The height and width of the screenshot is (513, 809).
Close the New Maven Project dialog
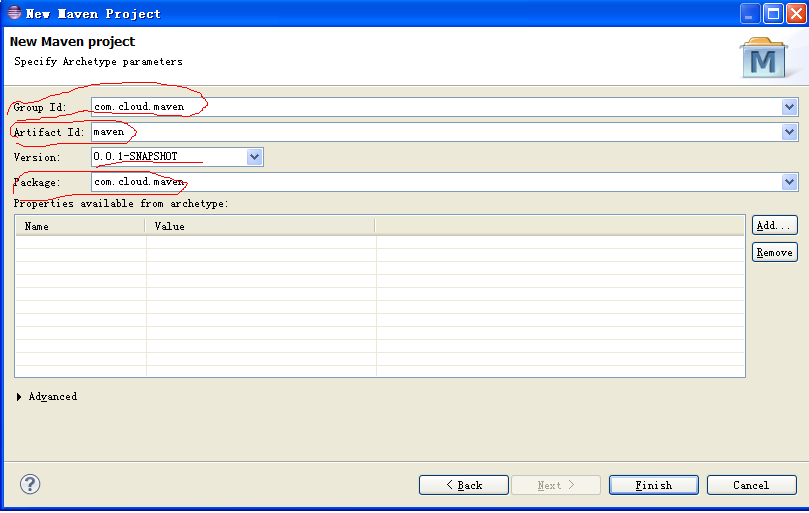point(796,13)
